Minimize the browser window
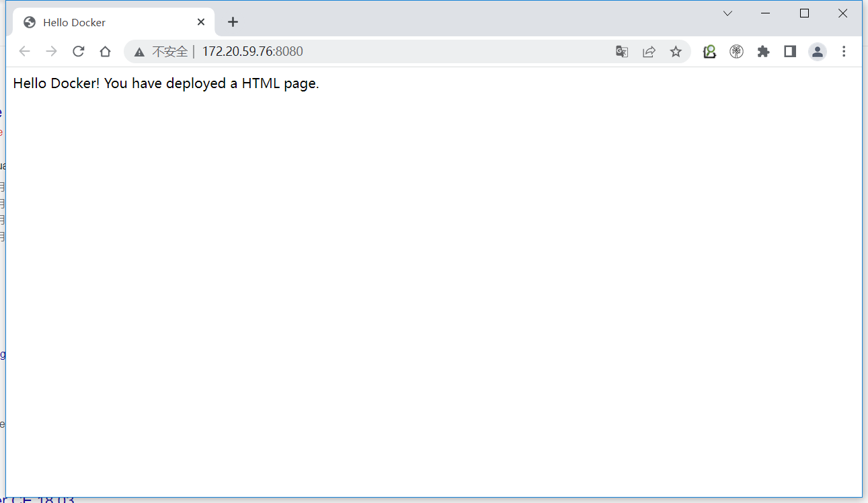 click(x=766, y=13)
